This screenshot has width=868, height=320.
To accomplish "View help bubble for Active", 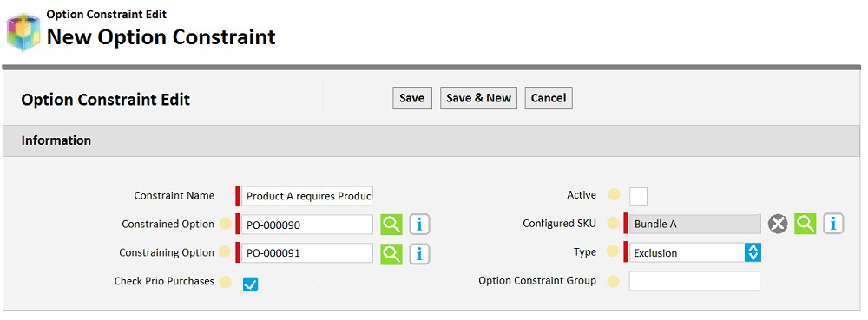I will pos(614,194).
